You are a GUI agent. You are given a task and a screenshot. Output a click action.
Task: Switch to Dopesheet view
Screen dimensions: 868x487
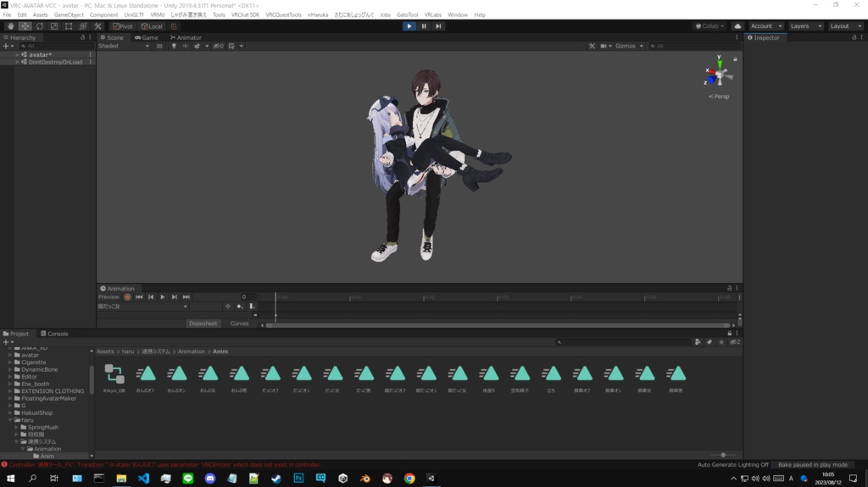(x=203, y=324)
